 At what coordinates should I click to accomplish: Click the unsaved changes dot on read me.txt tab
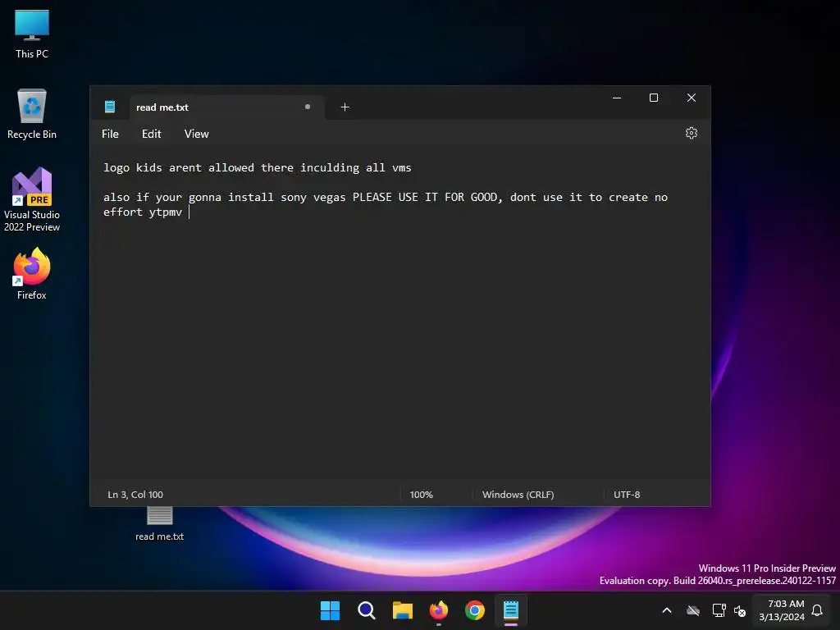tap(308, 107)
